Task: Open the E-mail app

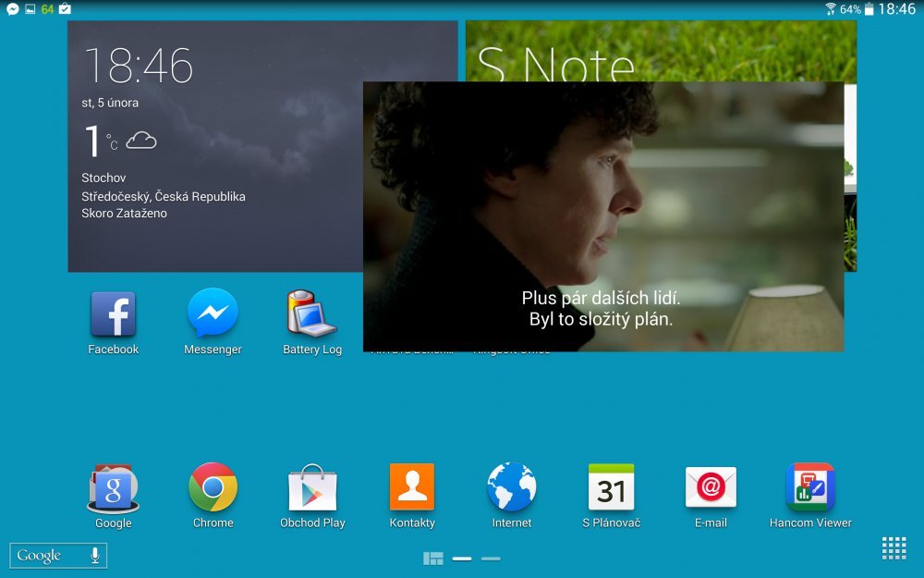Action: point(710,486)
